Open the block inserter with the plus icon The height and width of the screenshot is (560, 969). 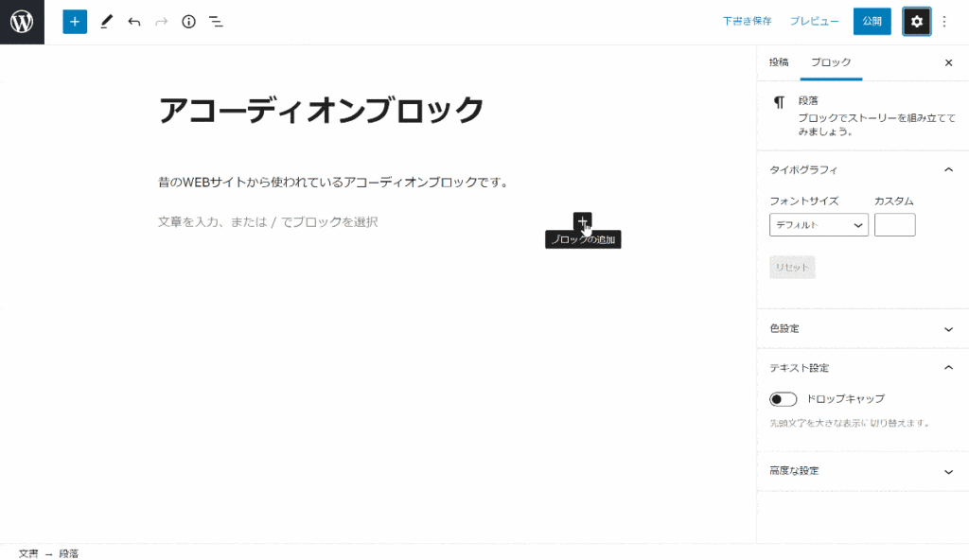point(74,21)
